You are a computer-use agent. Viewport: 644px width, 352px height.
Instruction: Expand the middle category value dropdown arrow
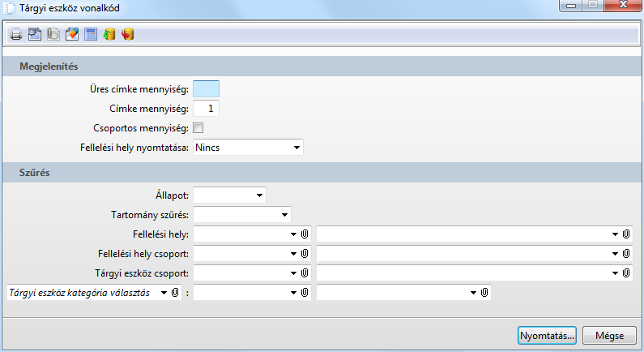point(293,293)
